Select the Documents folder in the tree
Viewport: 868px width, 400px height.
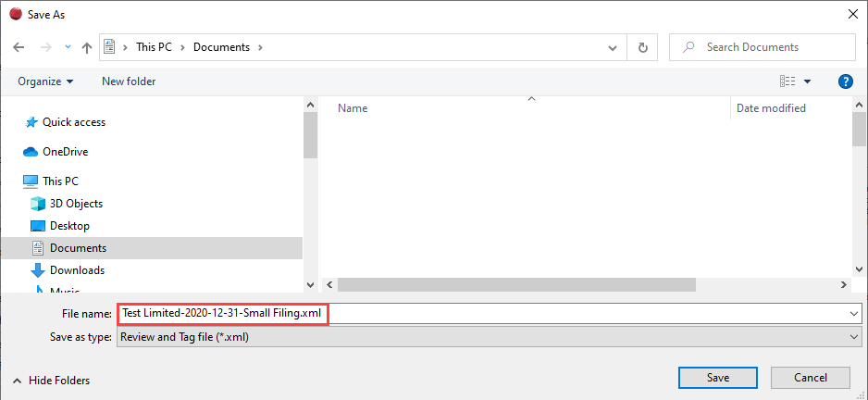(x=78, y=247)
